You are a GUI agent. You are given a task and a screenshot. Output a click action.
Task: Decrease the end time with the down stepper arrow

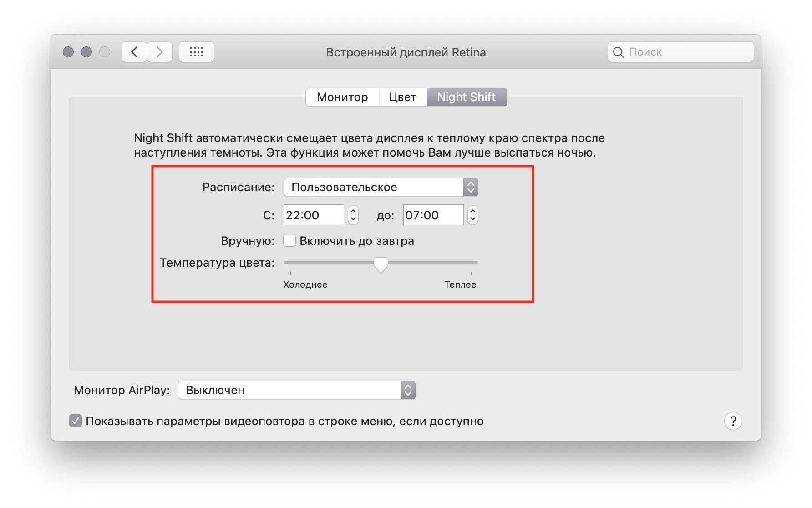pyautogui.click(x=473, y=219)
